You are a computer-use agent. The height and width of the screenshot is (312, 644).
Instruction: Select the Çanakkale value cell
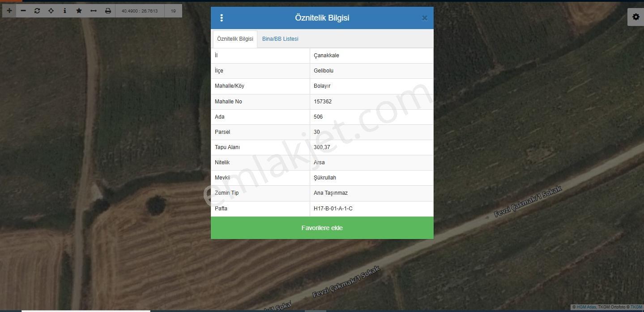[x=371, y=56]
